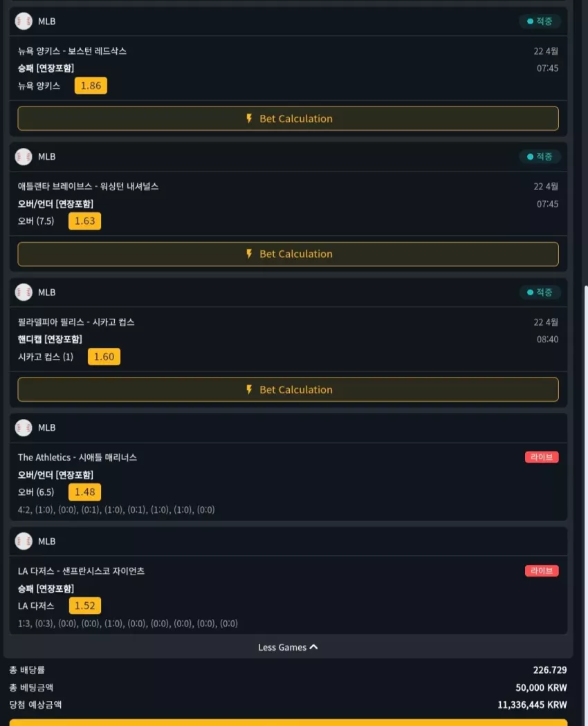Viewport: 588px width, 726px height.
Task: Click the baseball icon of the Yankees game
Action: click(x=23, y=21)
